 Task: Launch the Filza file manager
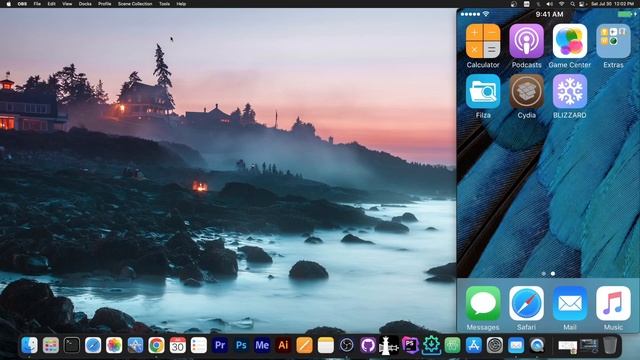[483, 91]
